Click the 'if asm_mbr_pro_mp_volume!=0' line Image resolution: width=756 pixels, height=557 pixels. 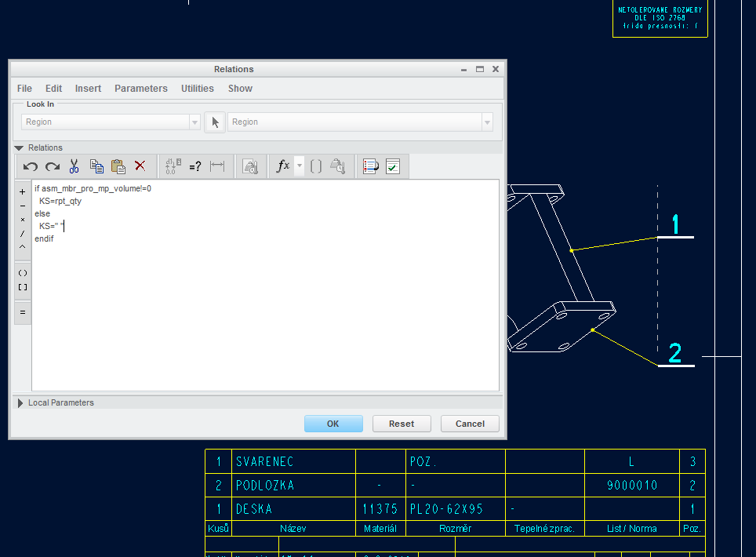(93, 188)
